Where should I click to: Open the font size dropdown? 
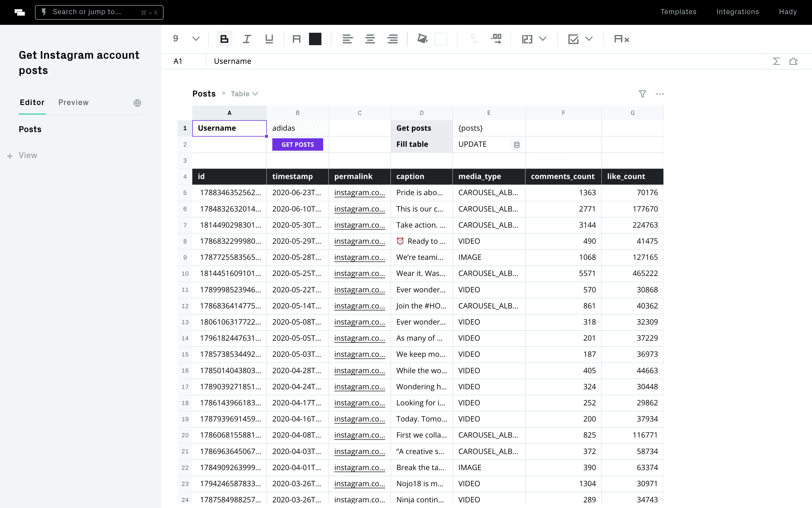point(187,39)
